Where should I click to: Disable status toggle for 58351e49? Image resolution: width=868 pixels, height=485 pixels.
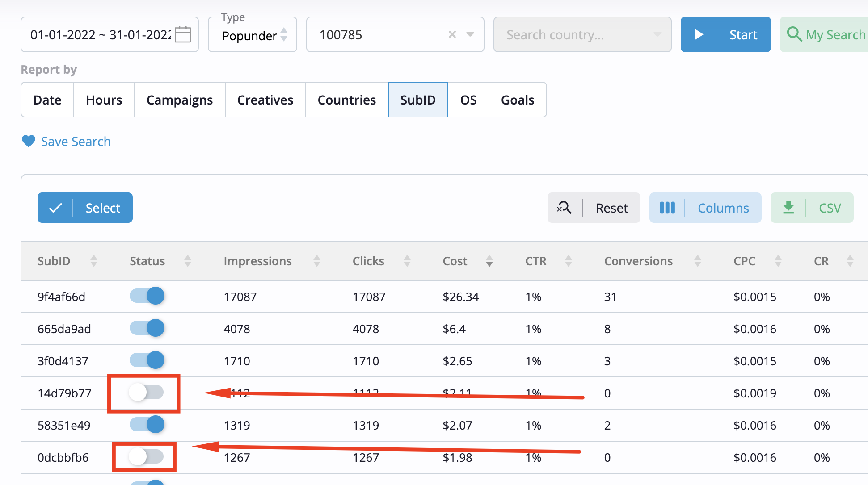click(147, 424)
